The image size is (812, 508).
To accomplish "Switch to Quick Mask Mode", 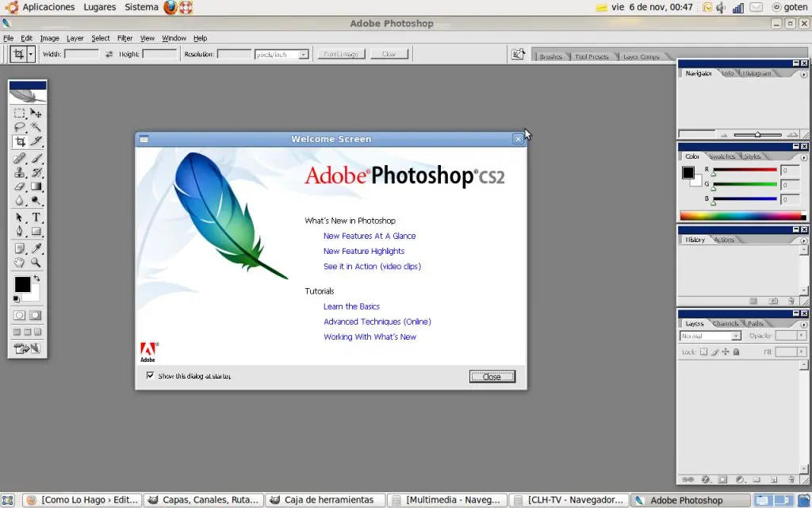I will tap(35, 315).
